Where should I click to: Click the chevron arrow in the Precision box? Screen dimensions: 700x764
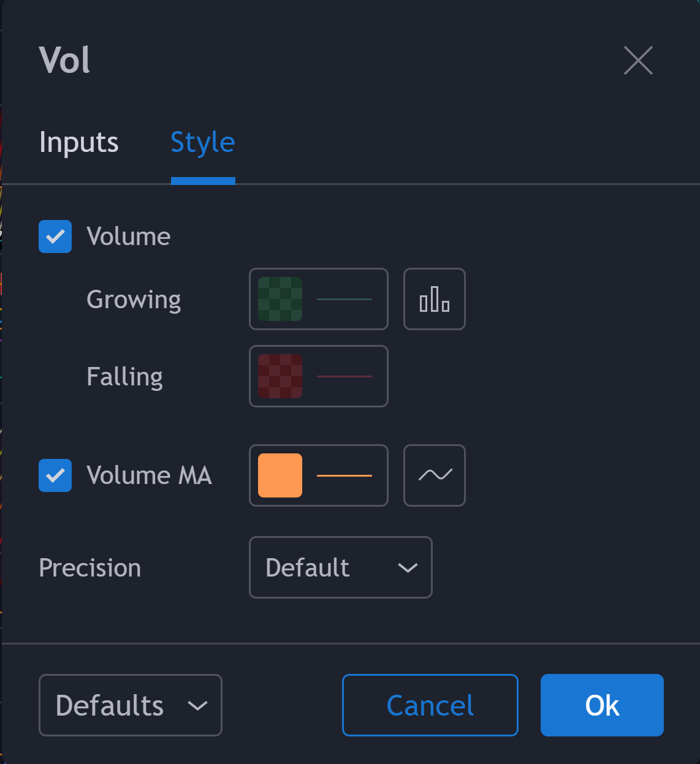click(x=408, y=568)
